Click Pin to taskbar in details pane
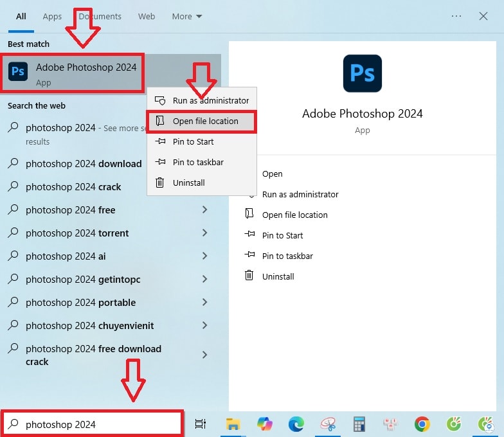Screen dimensions: 504x437 (287, 256)
